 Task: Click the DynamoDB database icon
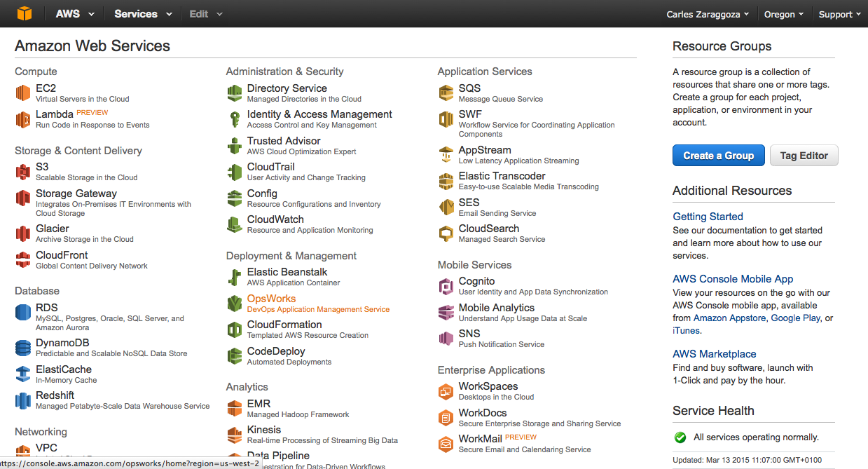23,348
